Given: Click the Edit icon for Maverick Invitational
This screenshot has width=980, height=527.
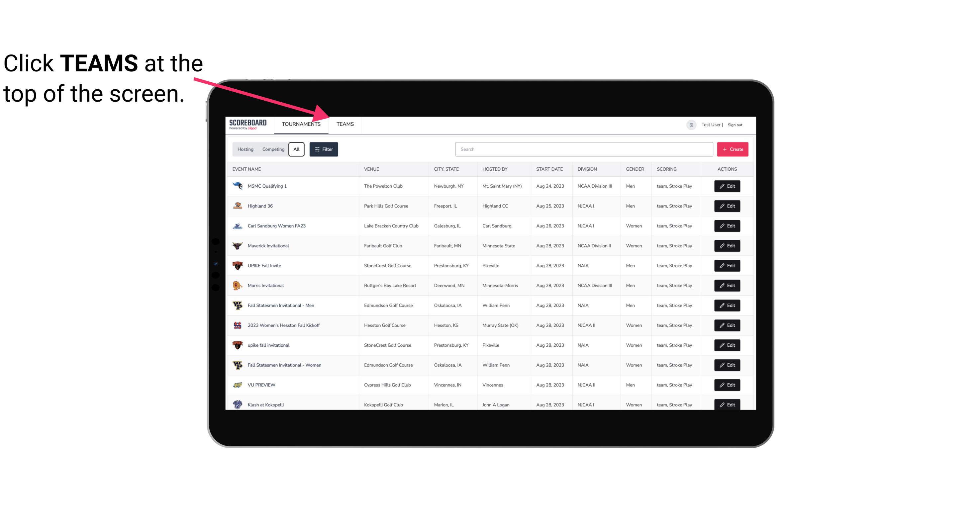Looking at the screenshot, I should [727, 245].
